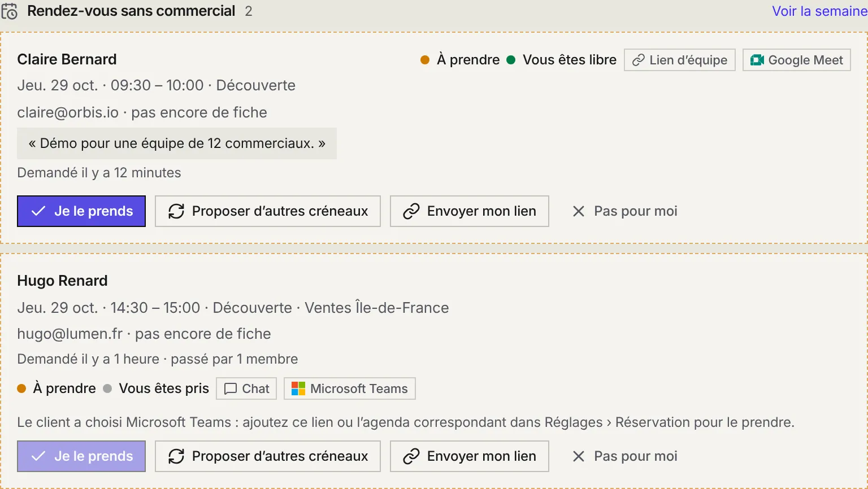
Task: Select the name Claire Bernard
Action: (x=67, y=59)
